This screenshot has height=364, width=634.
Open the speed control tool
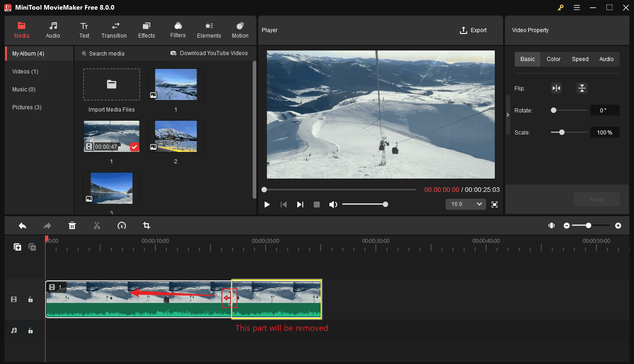(x=122, y=225)
